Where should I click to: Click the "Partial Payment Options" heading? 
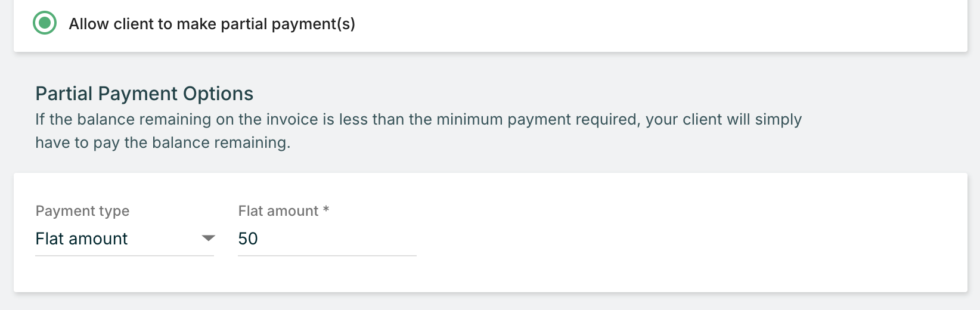144,94
